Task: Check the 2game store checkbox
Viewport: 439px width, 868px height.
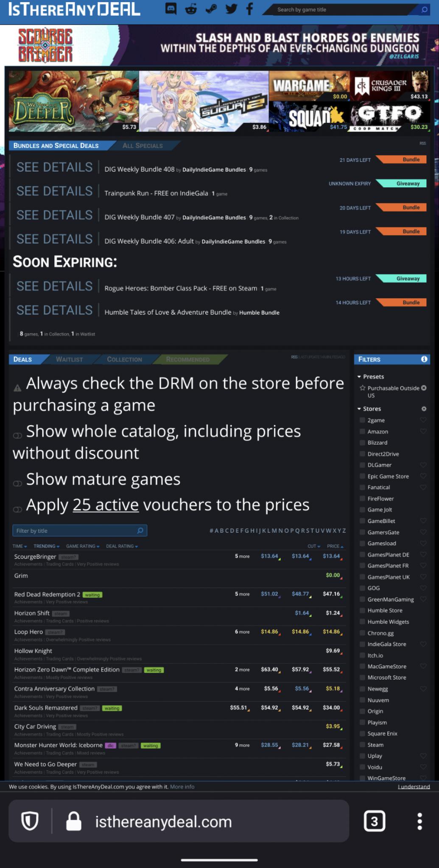Action: (362, 420)
